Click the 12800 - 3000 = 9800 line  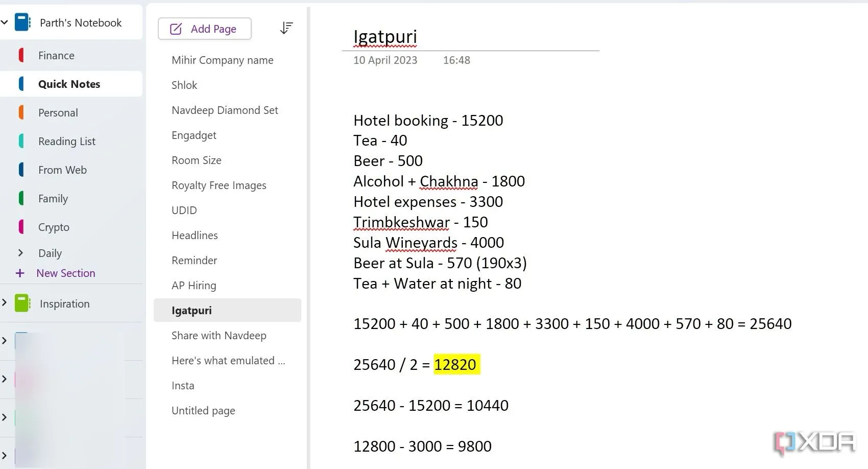422,447
